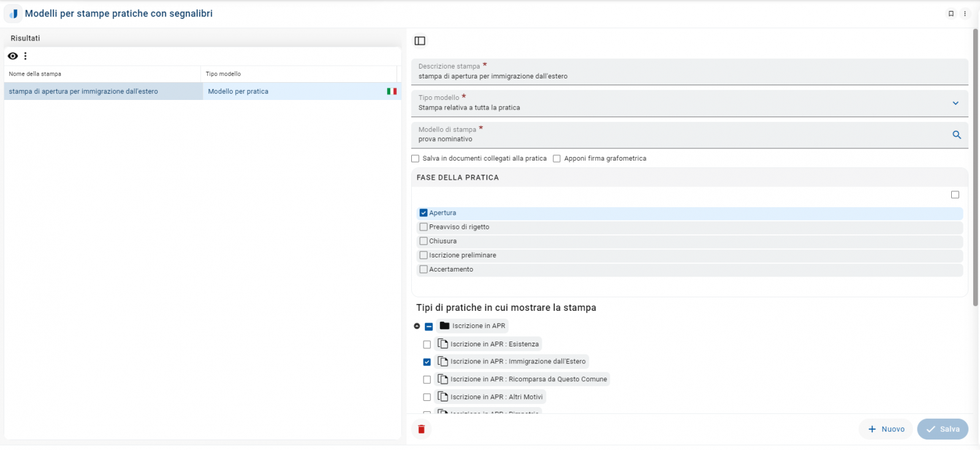Click the eye icon under Risultati
Screen dimensions: 980x450
(x=13, y=56)
